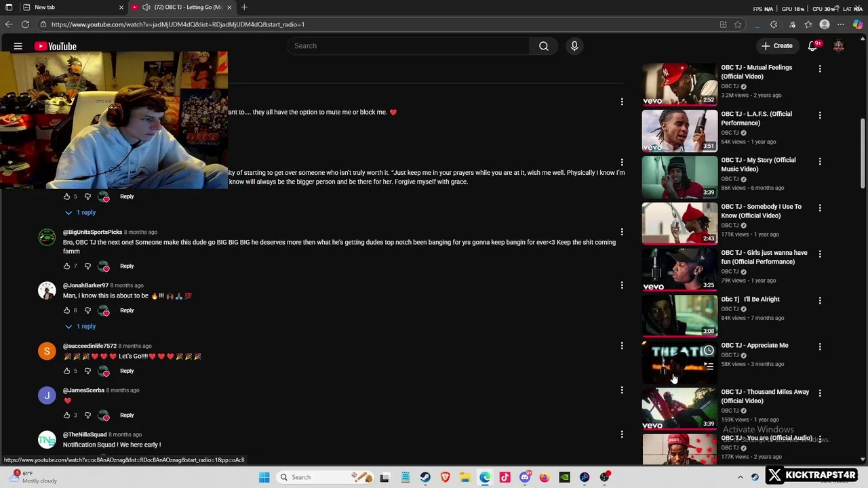Viewport: 868px width, 488px height.
Task: Open options menu for JamesScerba comment
Action: click(x=622, y=390)
